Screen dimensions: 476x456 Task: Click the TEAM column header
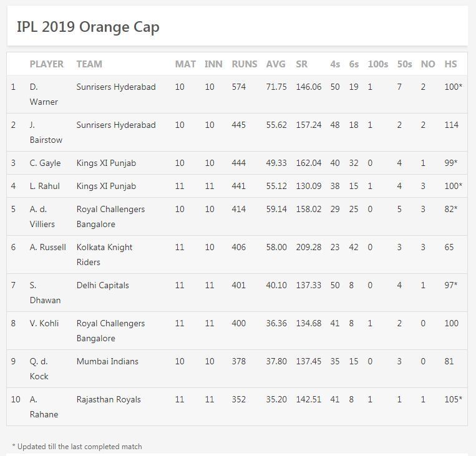click(x=89, y=64)
